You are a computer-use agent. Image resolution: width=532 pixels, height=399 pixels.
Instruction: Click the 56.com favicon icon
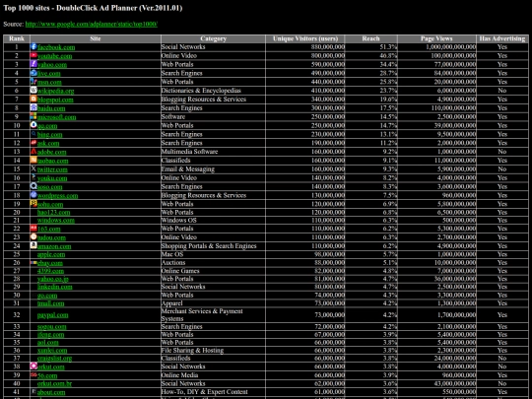point(33,375)
